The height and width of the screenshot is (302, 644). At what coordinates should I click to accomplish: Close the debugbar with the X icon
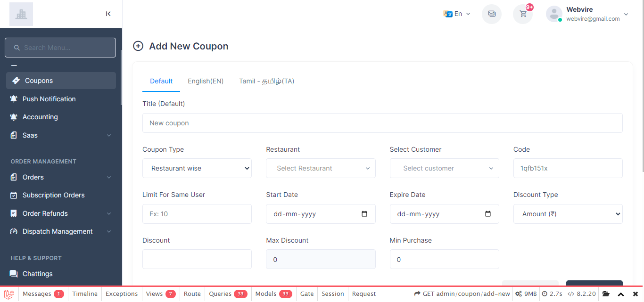[635, 294]
